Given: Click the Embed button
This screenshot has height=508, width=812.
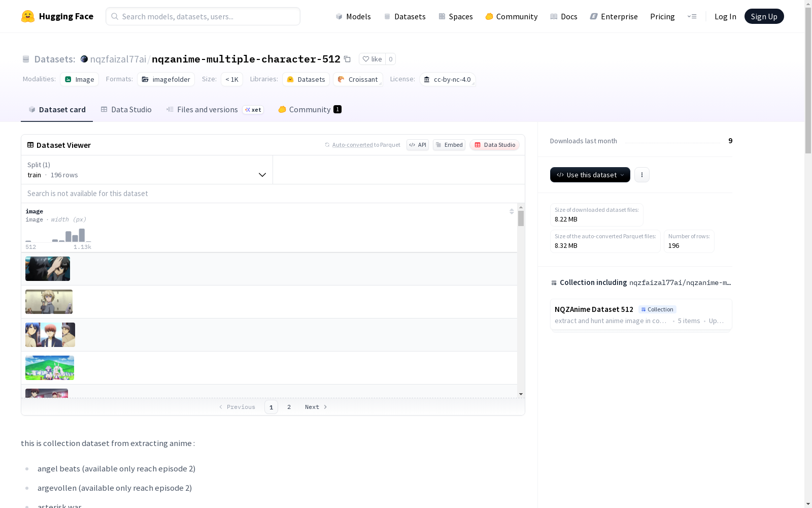Looking at the screenshot, I should click(449, 145).
